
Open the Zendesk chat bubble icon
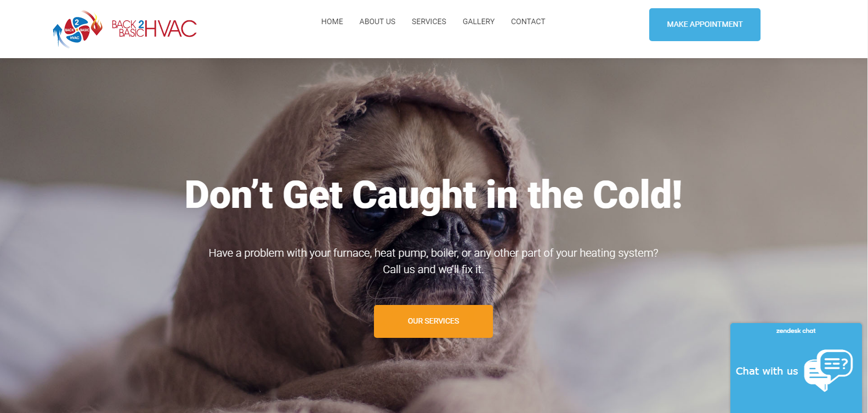pyautogui.click(x=829, y=370)
